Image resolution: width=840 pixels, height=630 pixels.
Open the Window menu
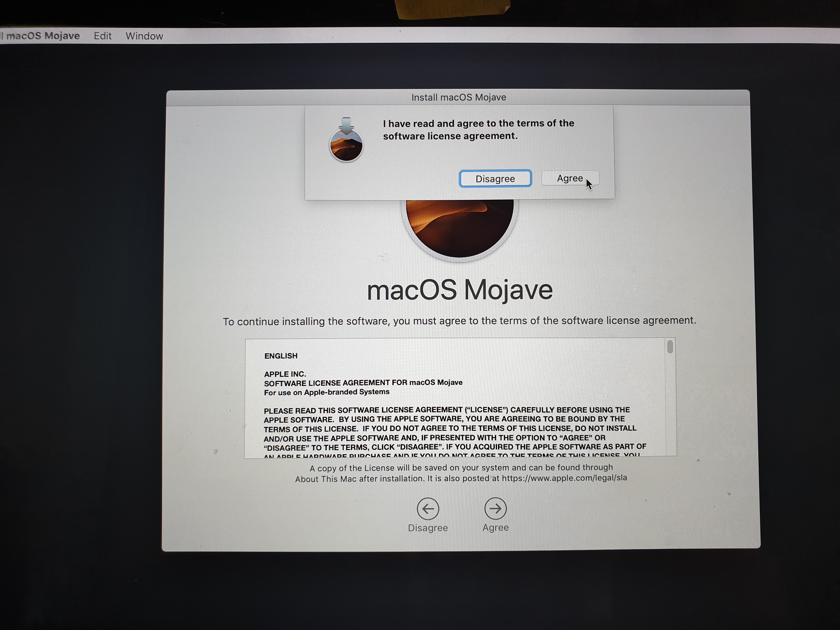(x=144, y=36)
